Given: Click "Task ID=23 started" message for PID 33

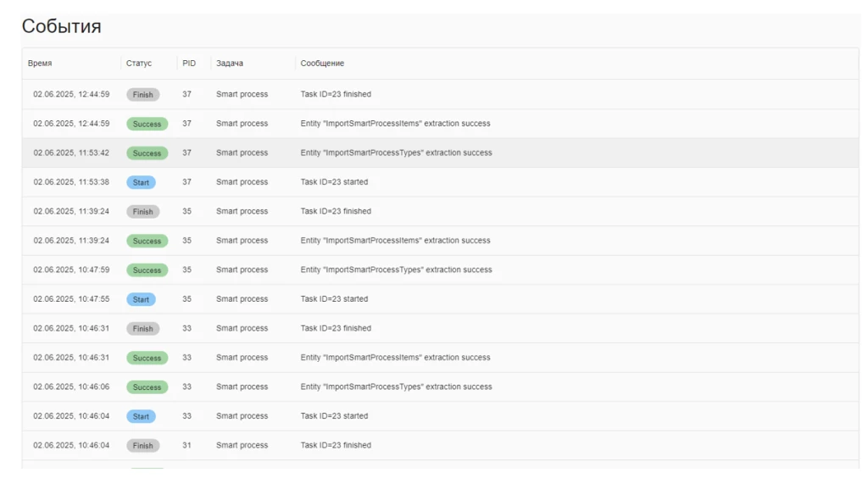Looking at the screenshot, I should coord(334,416).
